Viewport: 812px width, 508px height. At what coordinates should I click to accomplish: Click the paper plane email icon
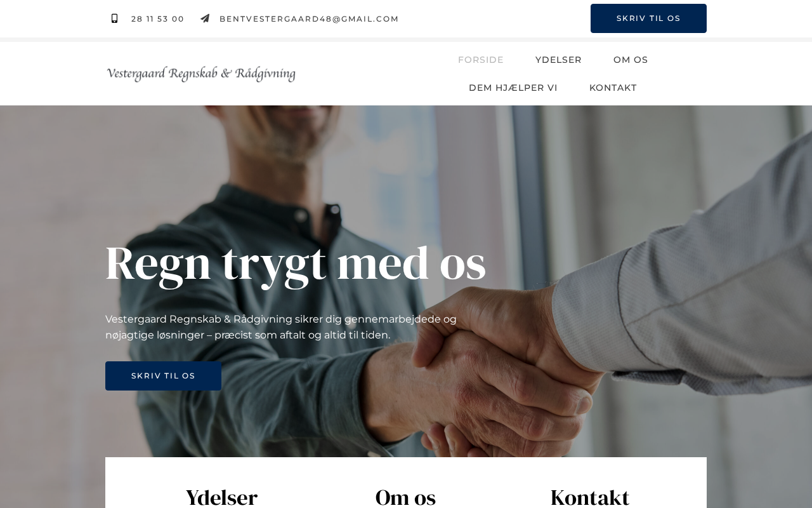(x=205, y=18)
